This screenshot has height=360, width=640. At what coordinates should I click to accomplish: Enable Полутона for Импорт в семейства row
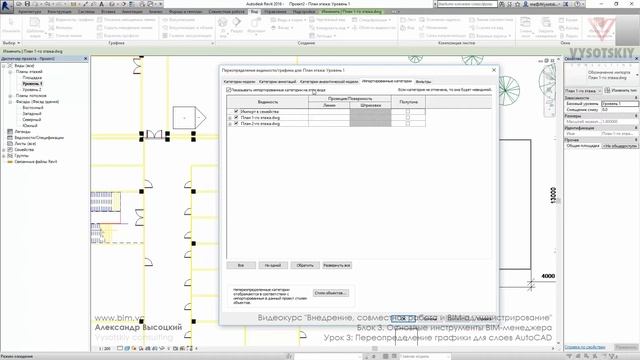[x=408, y=111]
